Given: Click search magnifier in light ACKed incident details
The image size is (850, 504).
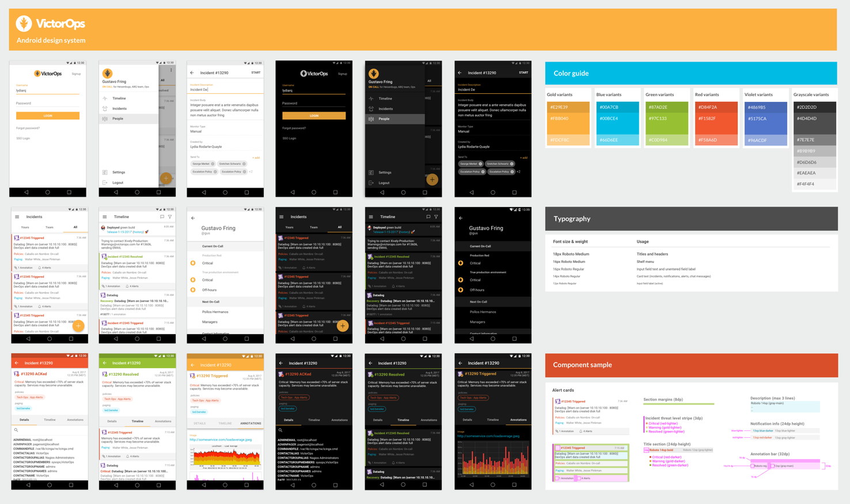Looking at the screenshot, I should [x=16, y=430].
